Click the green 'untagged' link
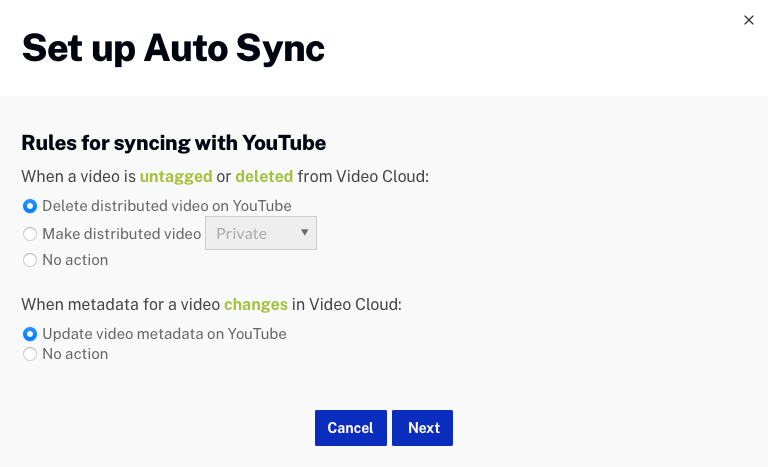Screen dimensions: 768x467 [176, 176]
